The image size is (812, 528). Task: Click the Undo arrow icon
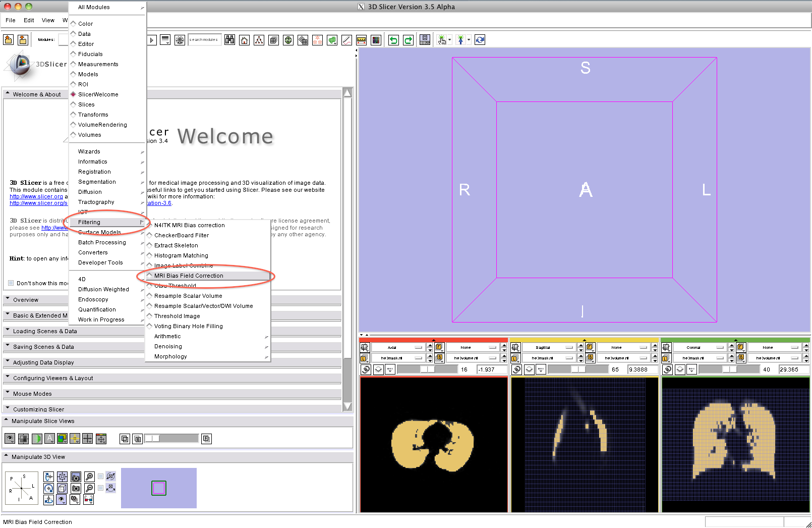393,40
